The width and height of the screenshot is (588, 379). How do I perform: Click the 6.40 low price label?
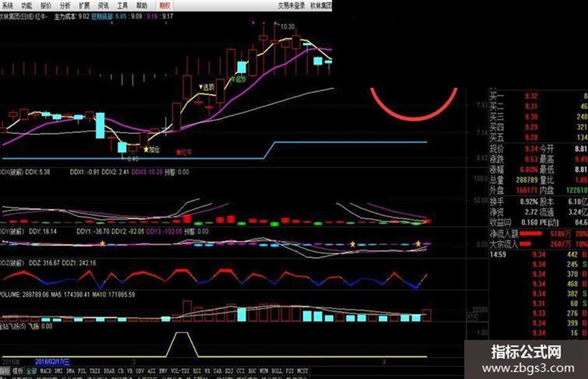click(133, 159)
